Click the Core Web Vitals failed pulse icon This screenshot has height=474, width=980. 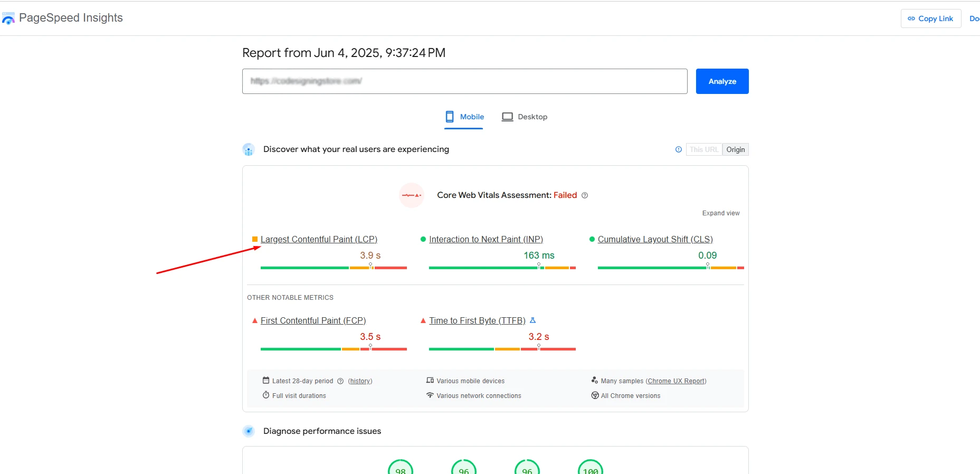(x=412, y=195)
